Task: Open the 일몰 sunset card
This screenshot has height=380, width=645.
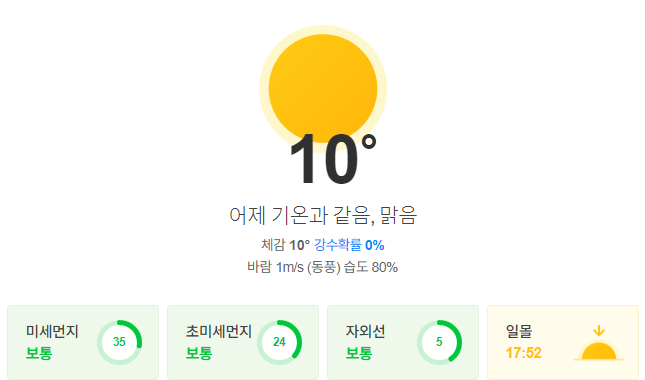Action: pyautogui.click(x=563, y=342)
